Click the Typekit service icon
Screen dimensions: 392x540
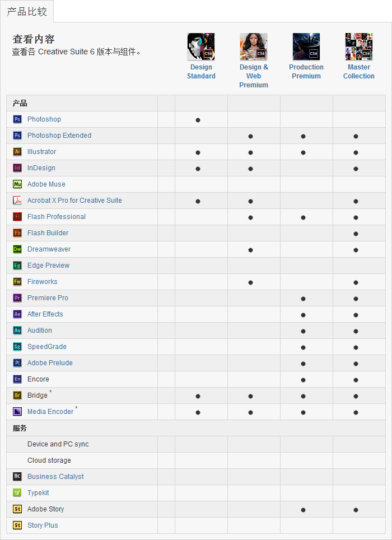click(17, 493)
